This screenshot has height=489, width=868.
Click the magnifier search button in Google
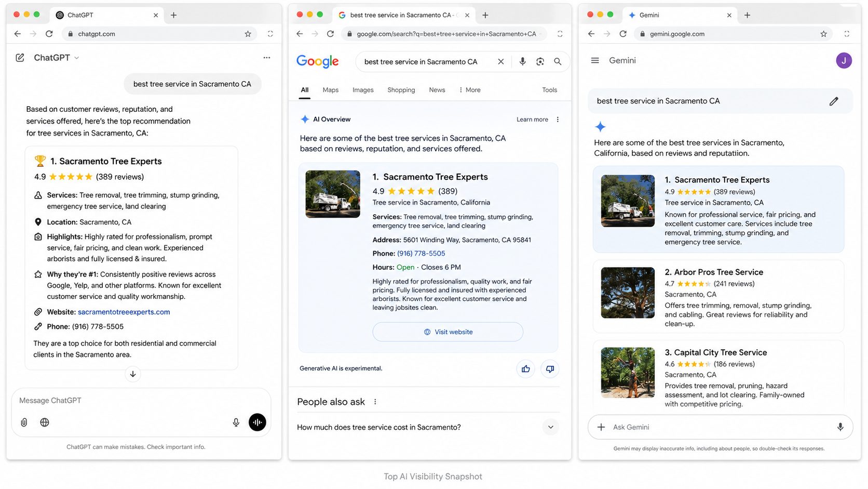click(x=558, y=61)
